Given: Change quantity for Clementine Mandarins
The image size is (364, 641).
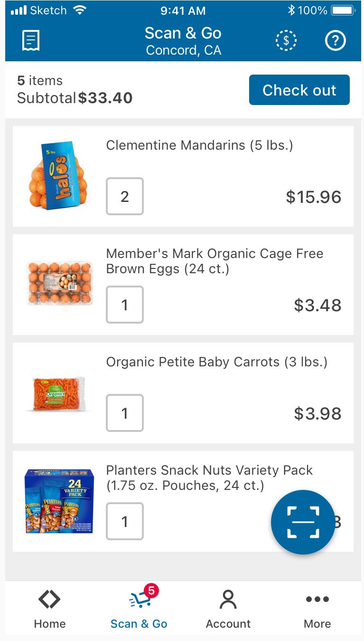Looking at the screenshot, I should (125, 196).
